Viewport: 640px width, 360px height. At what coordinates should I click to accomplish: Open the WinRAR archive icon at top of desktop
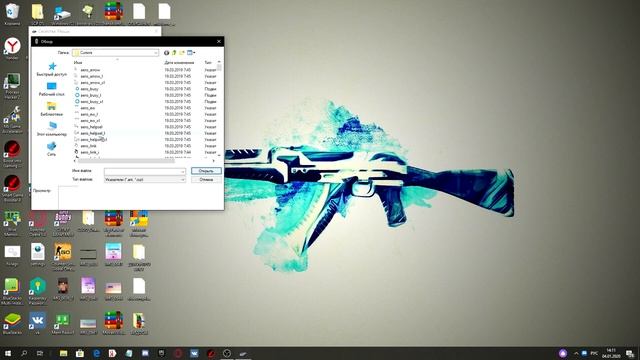(x=113, y=13)
